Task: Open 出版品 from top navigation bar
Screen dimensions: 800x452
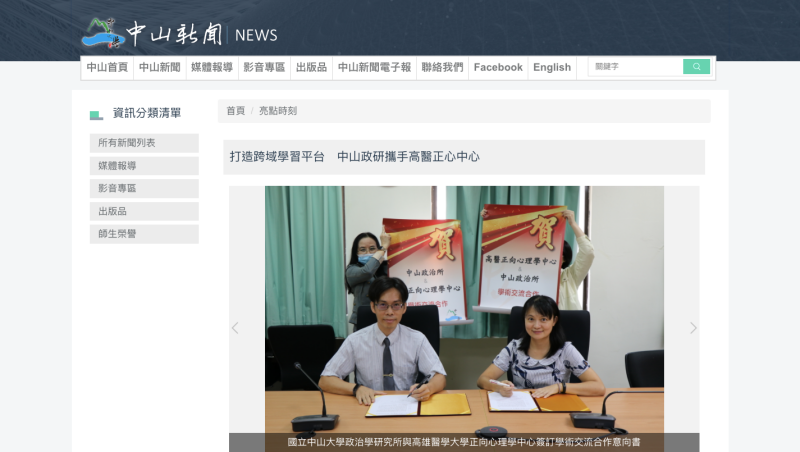Action: [311, 68]
